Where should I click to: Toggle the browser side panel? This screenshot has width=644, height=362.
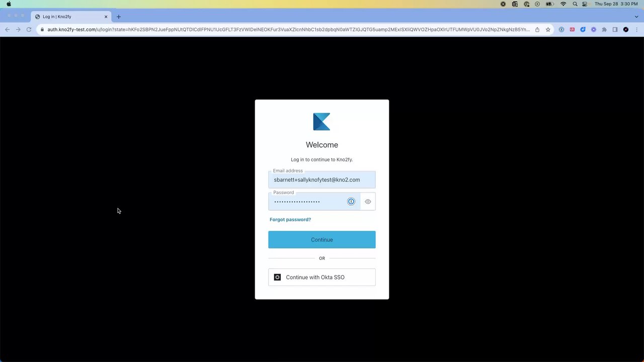point(615,30)
